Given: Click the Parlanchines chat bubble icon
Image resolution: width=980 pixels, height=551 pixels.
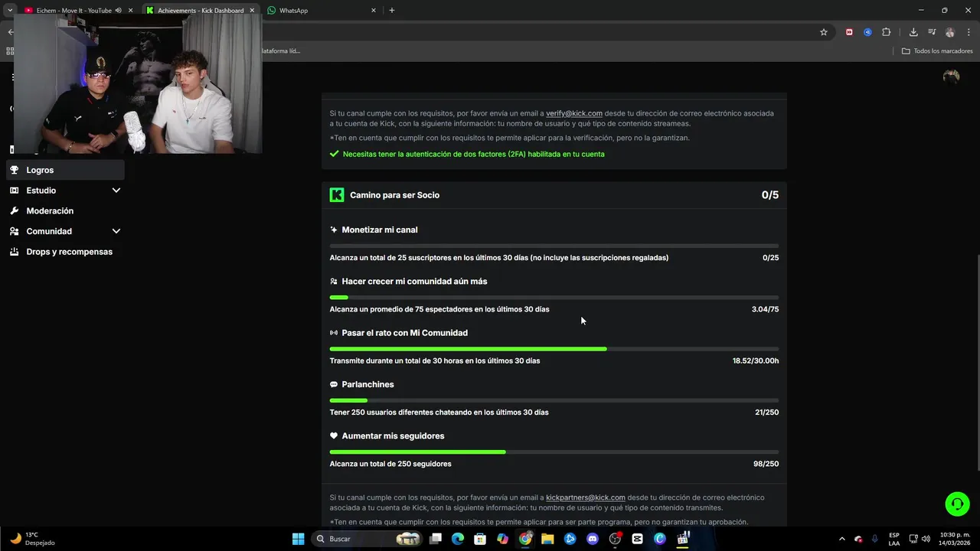Looking at the screenshot, I should [334, 384].
